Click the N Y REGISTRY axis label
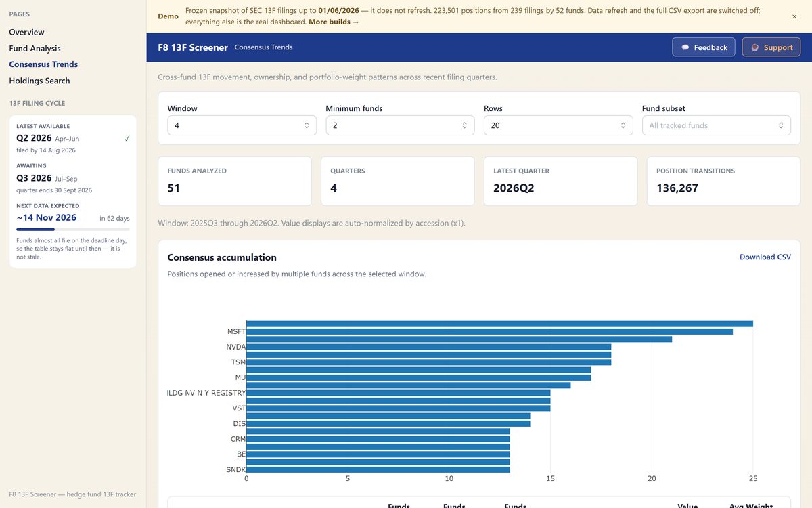This screenshot has width=812, height=508. [x=206, y=393]
